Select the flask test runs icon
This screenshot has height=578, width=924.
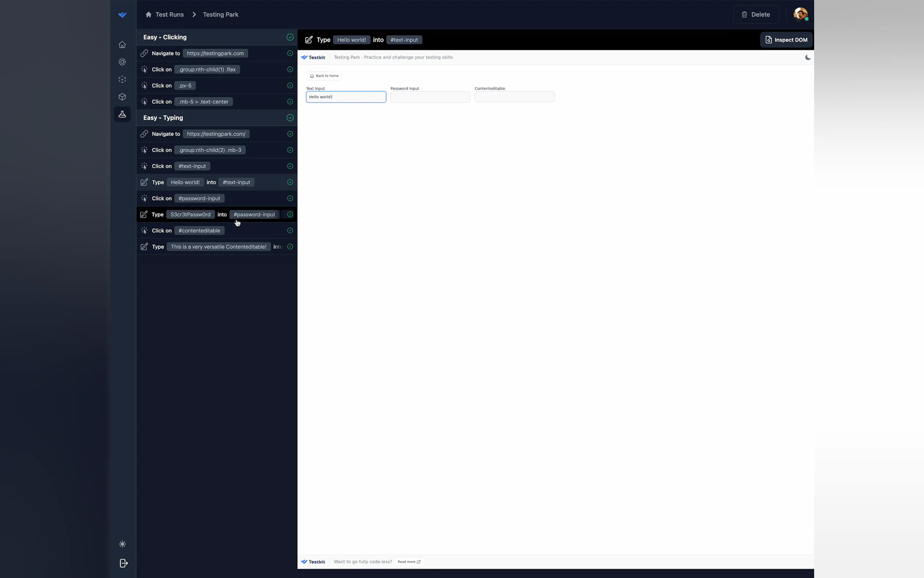coord(122,114)
